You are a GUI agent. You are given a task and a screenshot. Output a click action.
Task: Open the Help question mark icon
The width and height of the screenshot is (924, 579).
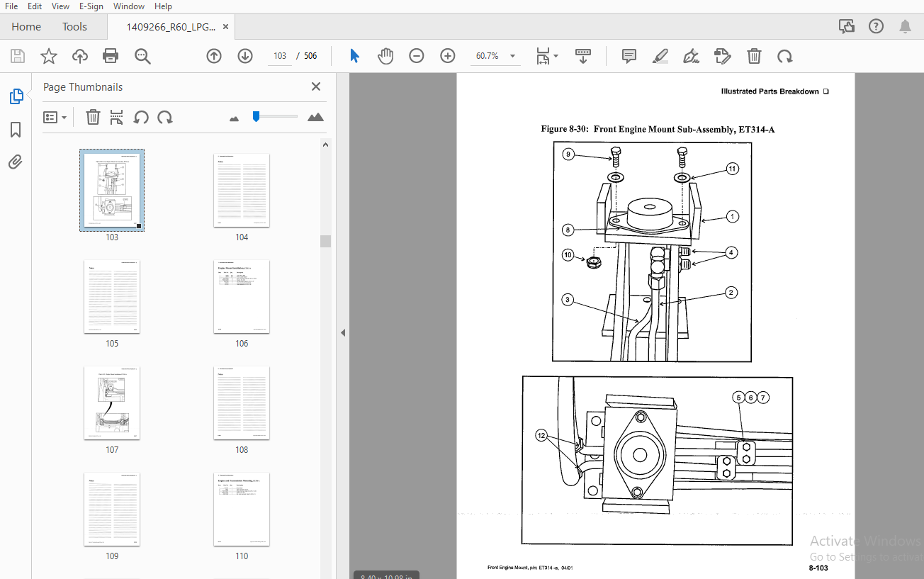876,26
